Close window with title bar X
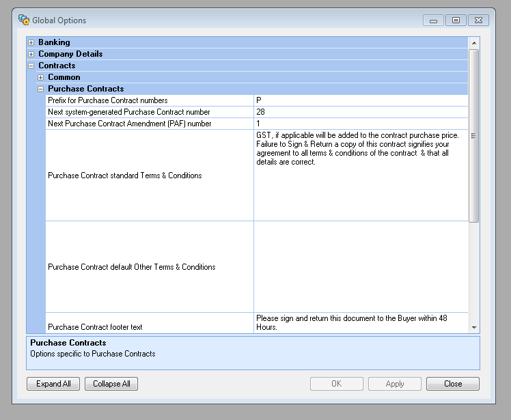Screen dimensions: 511x420 click(x=478, y=20)
